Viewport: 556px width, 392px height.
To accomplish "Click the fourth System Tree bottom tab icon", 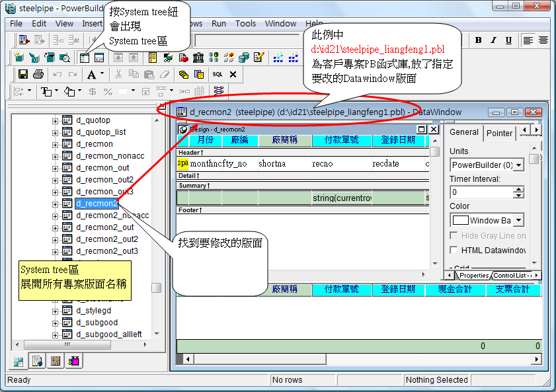I will coord(74,361).
